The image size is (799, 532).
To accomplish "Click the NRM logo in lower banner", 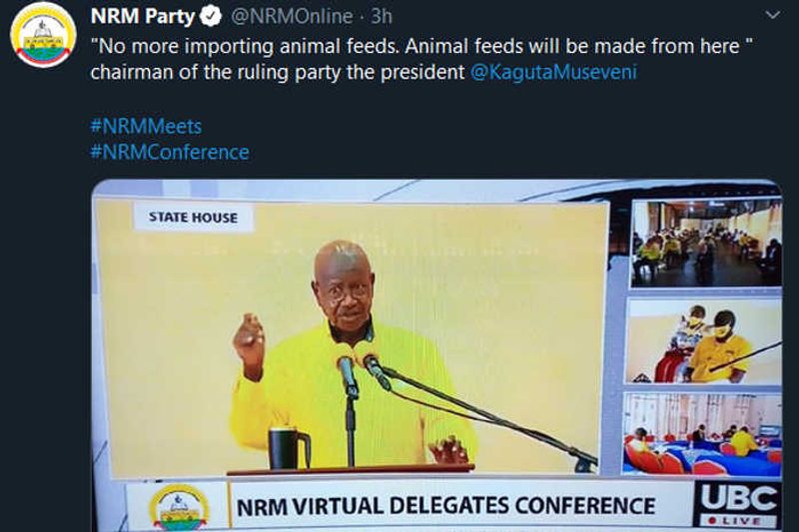I will click(x=179, y=506).
